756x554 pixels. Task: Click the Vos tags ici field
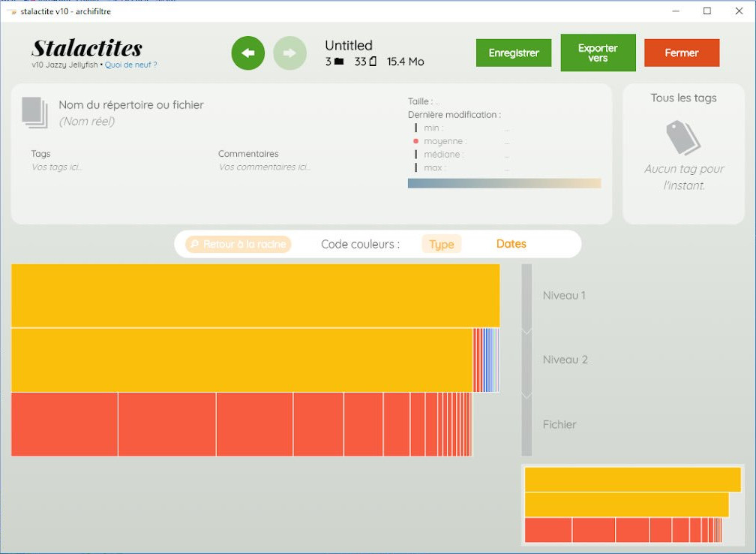[x=57, y=167]
